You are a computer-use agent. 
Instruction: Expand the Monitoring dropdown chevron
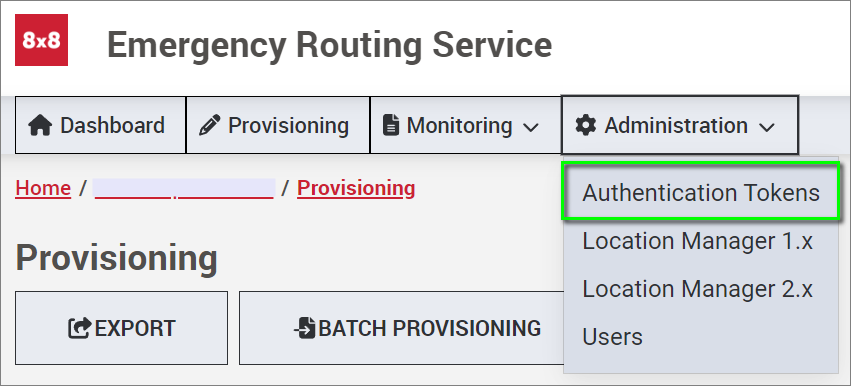(x=530, y=128)
